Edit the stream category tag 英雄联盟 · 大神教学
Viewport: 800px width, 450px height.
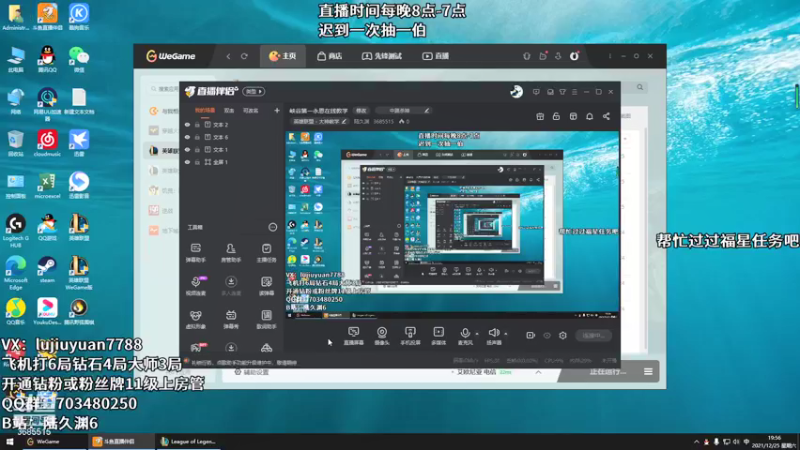click(320, 121)
